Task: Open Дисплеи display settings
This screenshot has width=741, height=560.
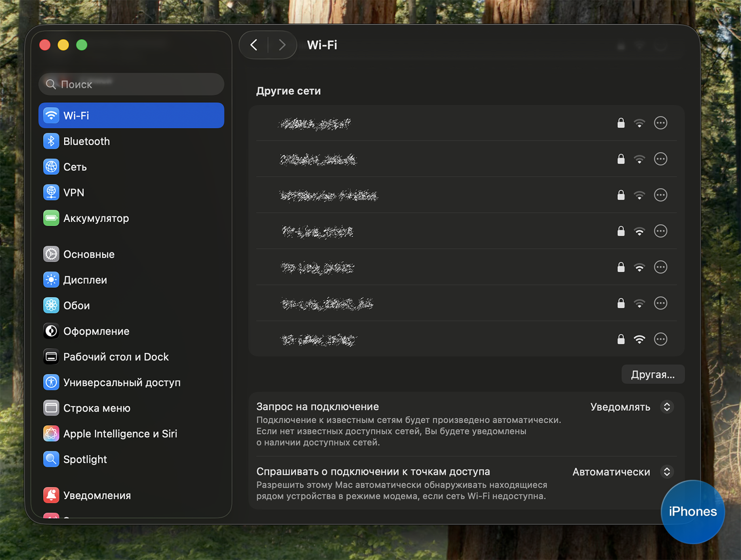Action: pyautogui.click(x=85, y=280)
